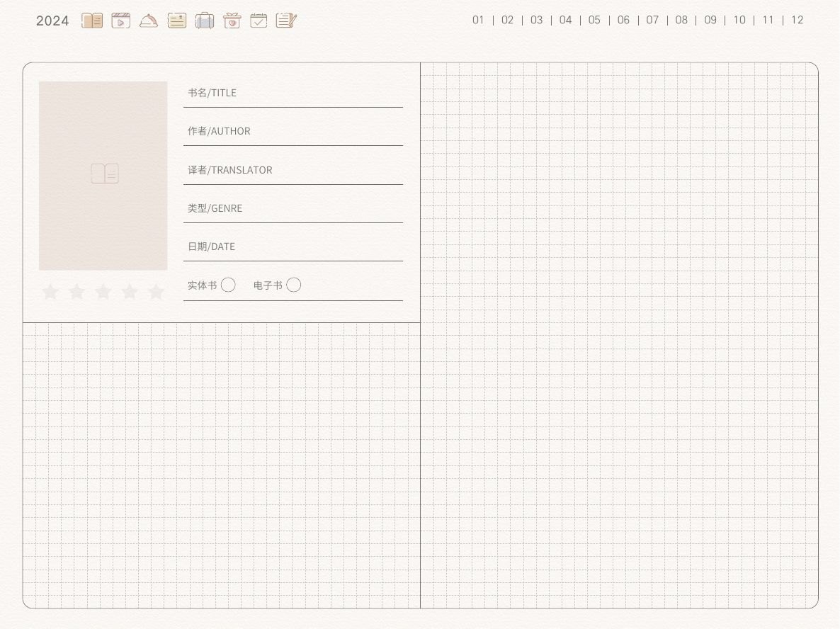Select the 实体书 radio circle
Viewport: 840px width, 629px height.
coord(228,285)
